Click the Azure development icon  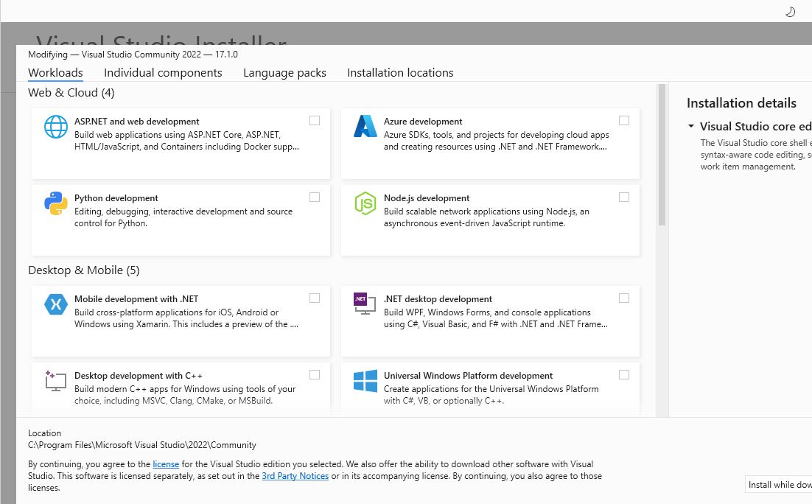tap(365, 127)
